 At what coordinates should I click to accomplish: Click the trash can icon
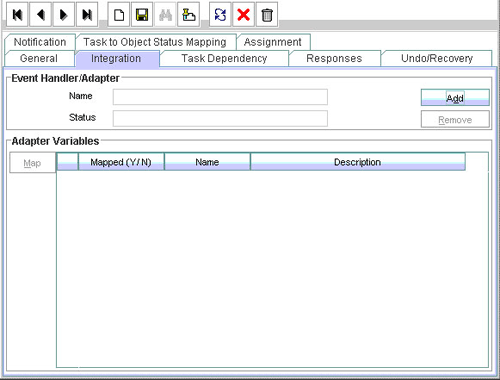coord(267,15)
